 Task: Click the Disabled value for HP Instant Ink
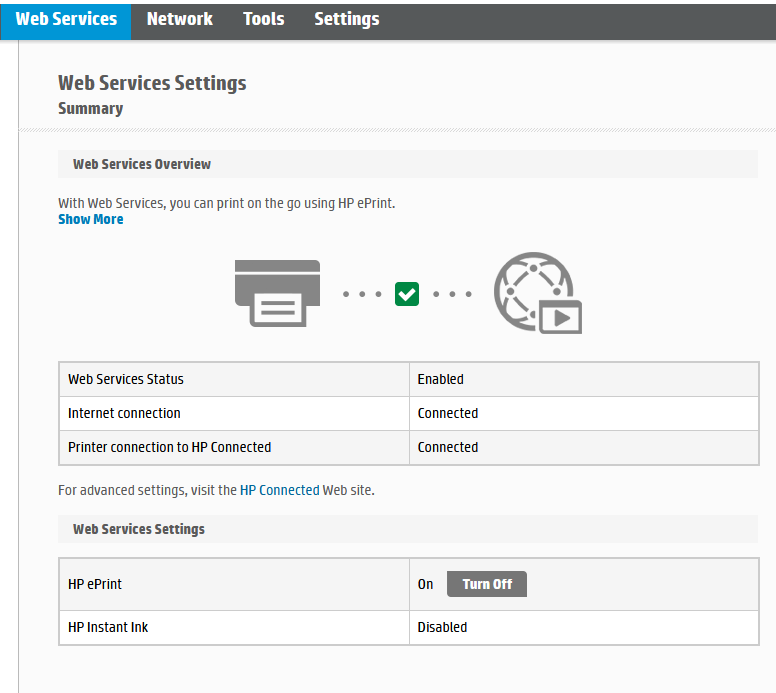[442, 627]
